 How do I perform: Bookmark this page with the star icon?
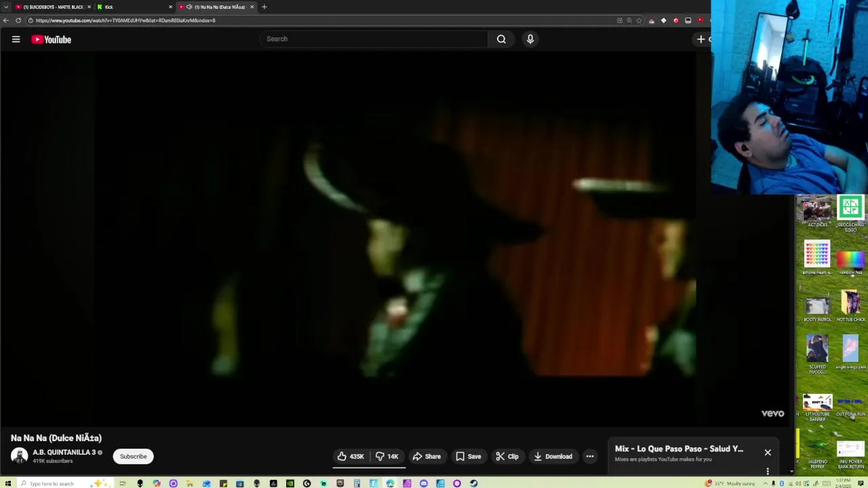coord(639,20)
